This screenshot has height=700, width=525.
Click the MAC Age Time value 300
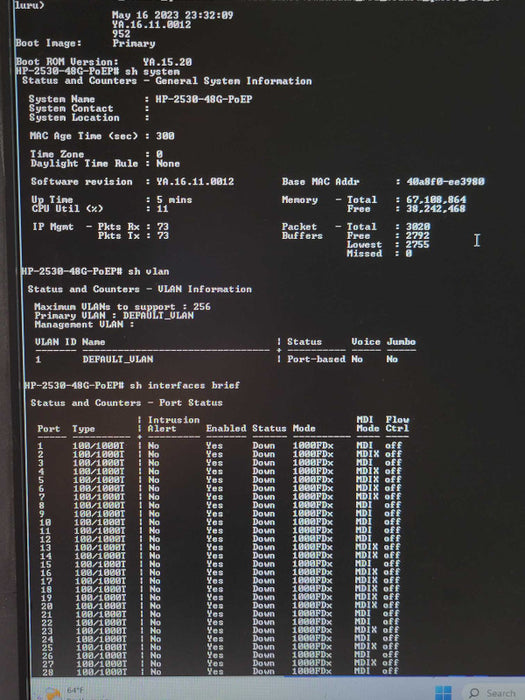165,136
